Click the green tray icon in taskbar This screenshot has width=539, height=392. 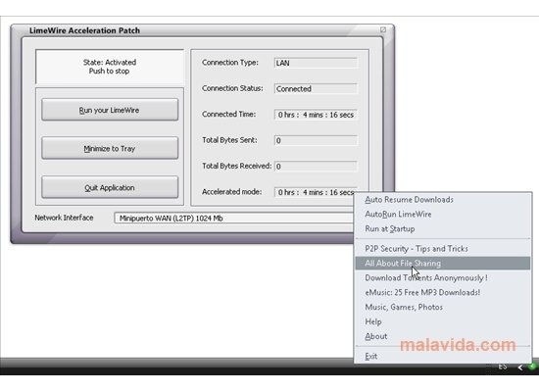click(533, 367)
